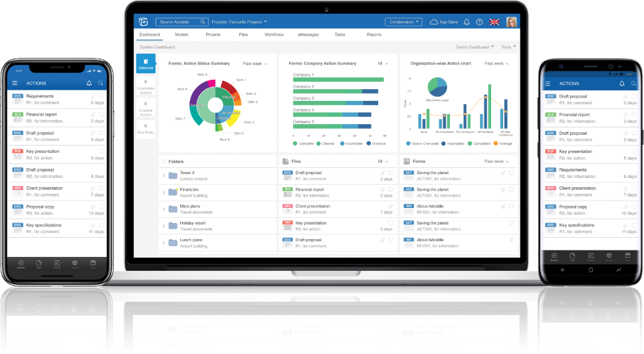Select Models icon in iPhone bottom bar
Viewport: 644px width, 354px height.
74,264
